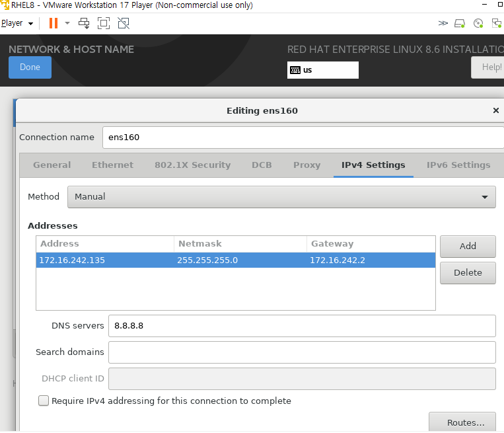Click the blue Done button

[x=30, y=67]
